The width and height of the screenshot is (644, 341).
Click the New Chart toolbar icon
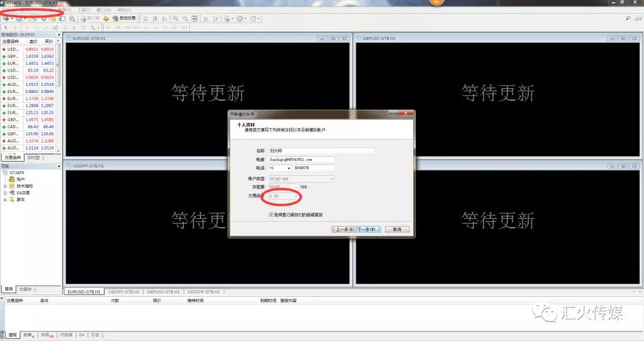pyautogui.click(x=7, y=18)
